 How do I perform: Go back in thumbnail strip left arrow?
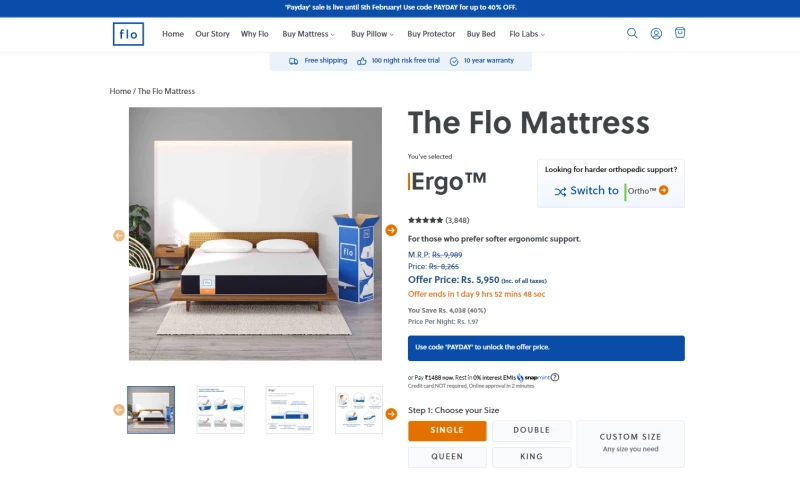119,410
